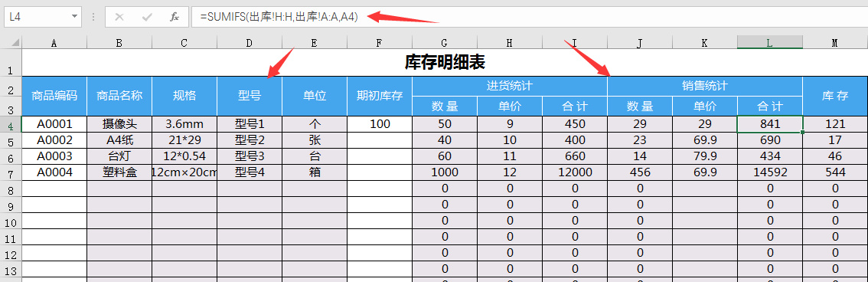Click purchase quantity cell 1000
Screen dimensions: 868x282
point(445,172)
